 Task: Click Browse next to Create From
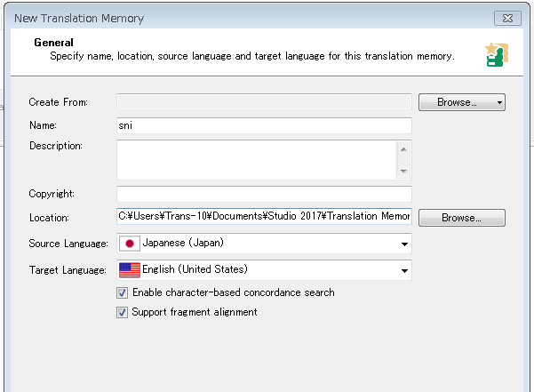(457, 102)
